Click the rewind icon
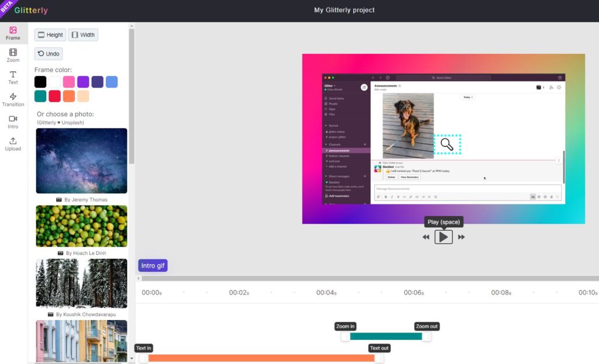Image resolution: width=599 pixels, height=364 pixels. (426, 237)
